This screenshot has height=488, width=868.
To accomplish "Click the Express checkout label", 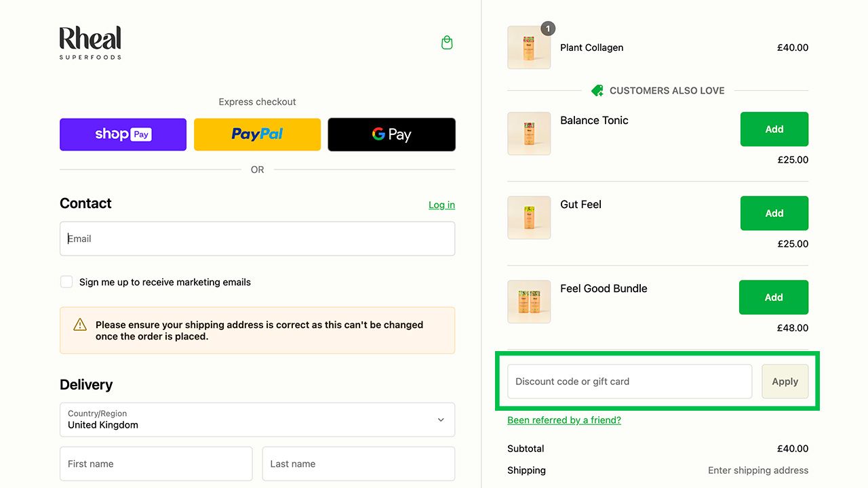I will [257, 102].
